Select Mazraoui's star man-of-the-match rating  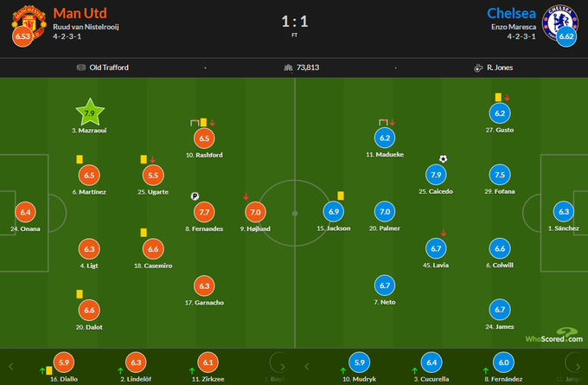(89, 112)
